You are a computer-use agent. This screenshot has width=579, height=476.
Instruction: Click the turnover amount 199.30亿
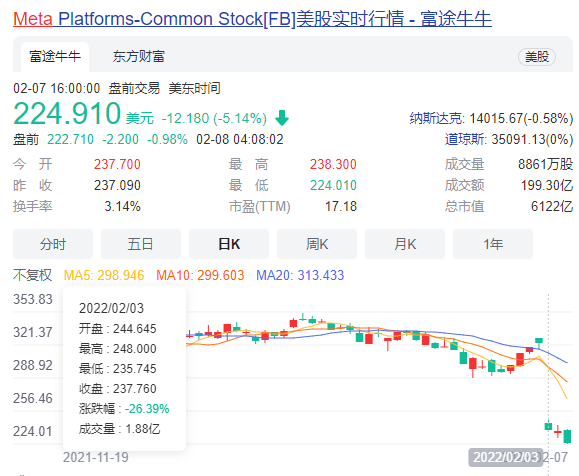point(547,185)
